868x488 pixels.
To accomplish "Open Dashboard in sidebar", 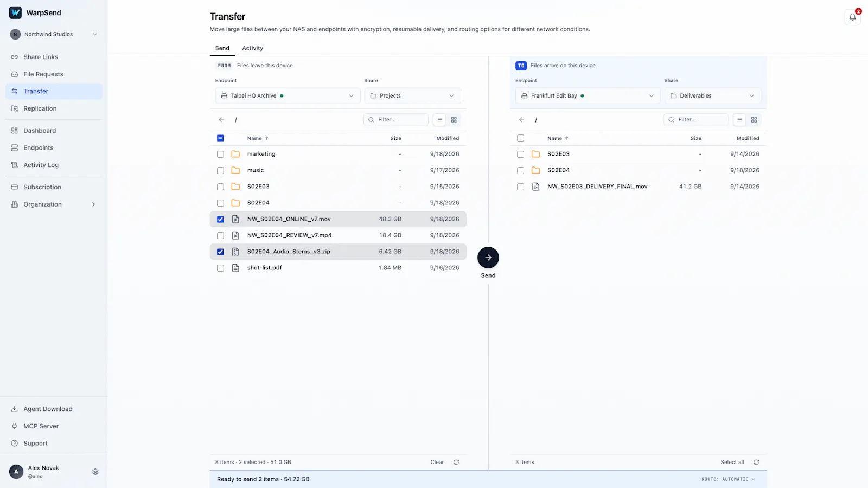I will (54, 131).
